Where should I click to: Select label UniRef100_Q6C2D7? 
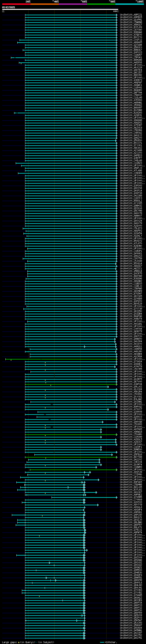coord(131,72)
